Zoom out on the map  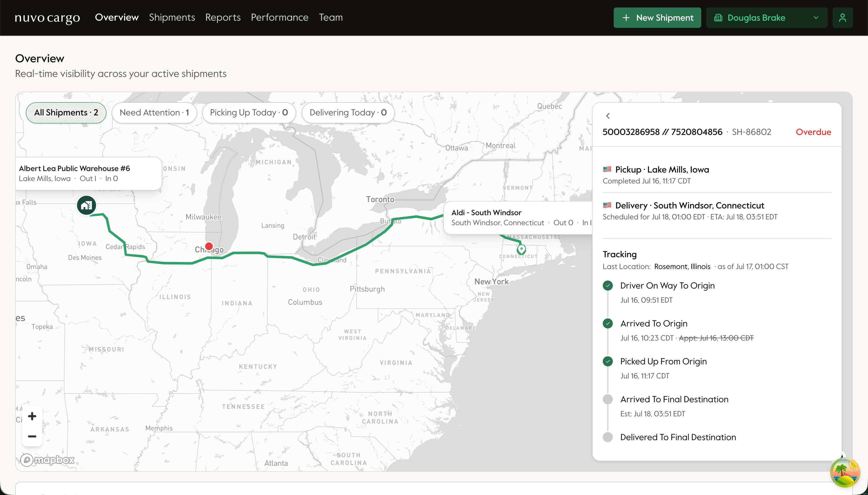32,436
